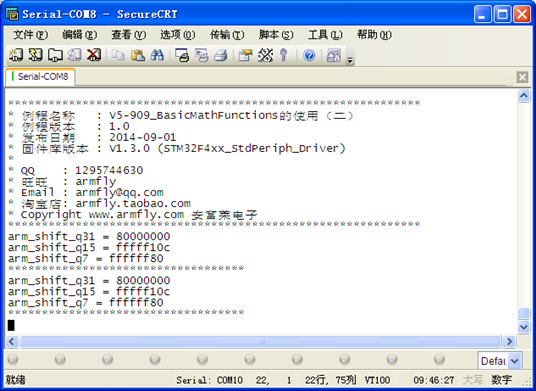The width and height of the screenshot is (536, 391).
Task: Open the 脚本(S) menu
Action: [x=276, y=35]
